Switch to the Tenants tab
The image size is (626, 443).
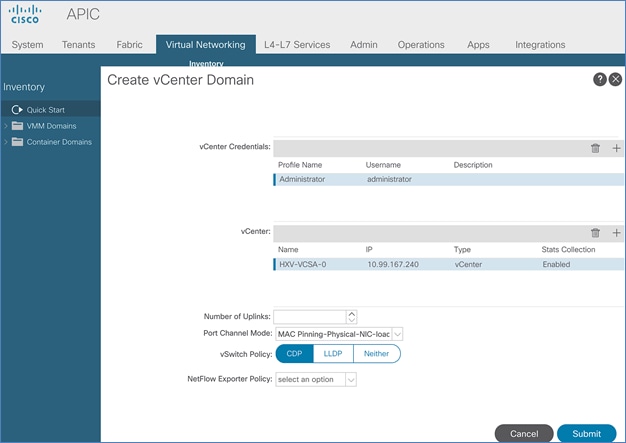[x=79, y=45]
